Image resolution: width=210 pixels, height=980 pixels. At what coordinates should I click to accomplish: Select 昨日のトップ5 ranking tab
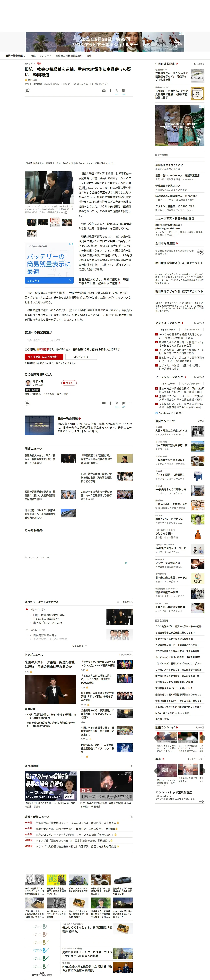tap(192, 329)
